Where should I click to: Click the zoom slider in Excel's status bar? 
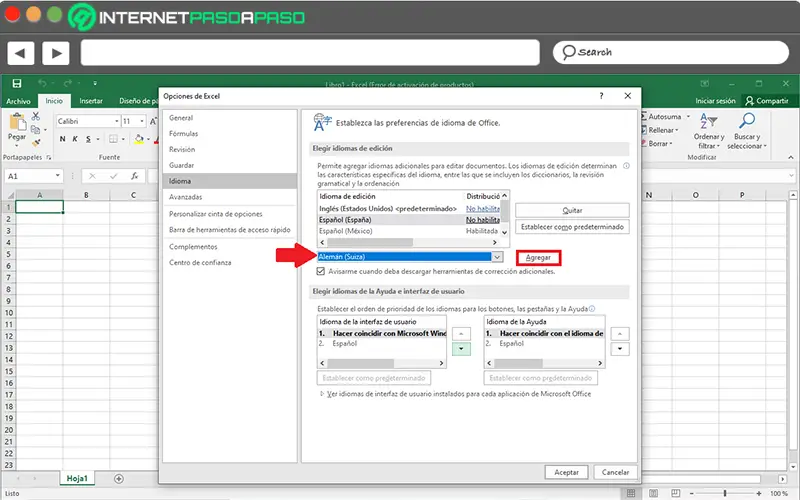(x=724, y=493)
